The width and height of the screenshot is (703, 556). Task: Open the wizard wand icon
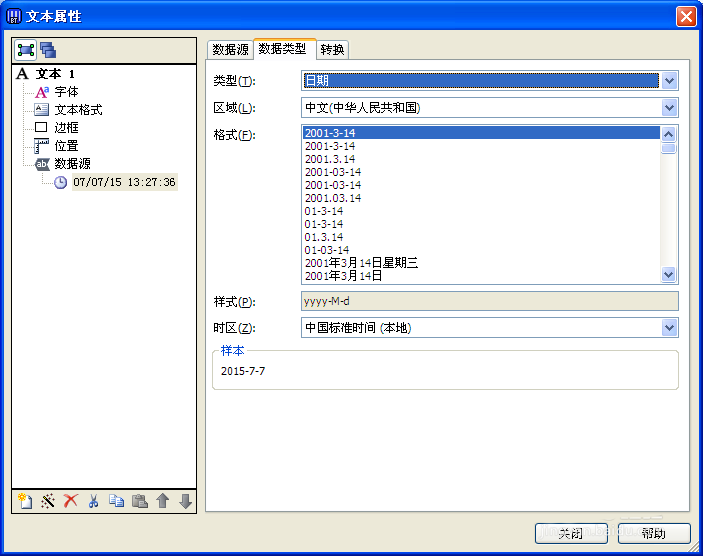tap(48, 500)
